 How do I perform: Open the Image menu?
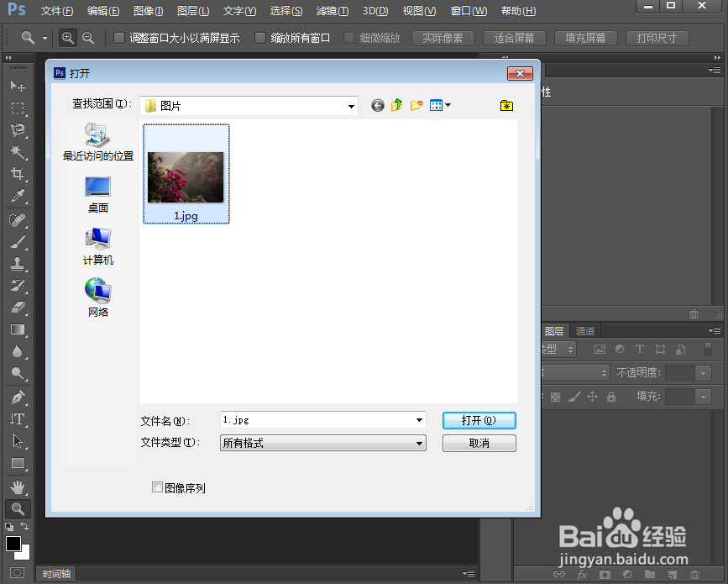[x=148, y=11]
